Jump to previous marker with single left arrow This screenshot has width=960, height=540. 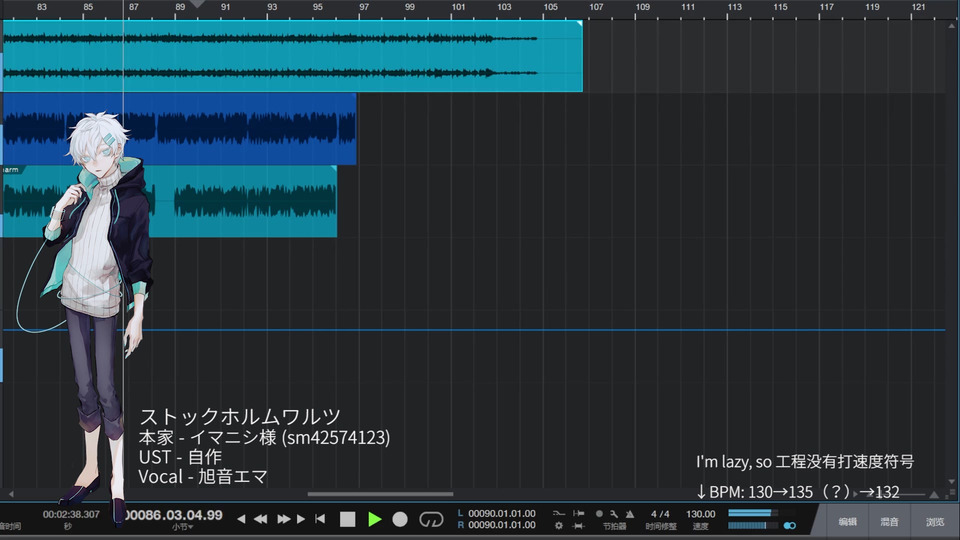241,519
